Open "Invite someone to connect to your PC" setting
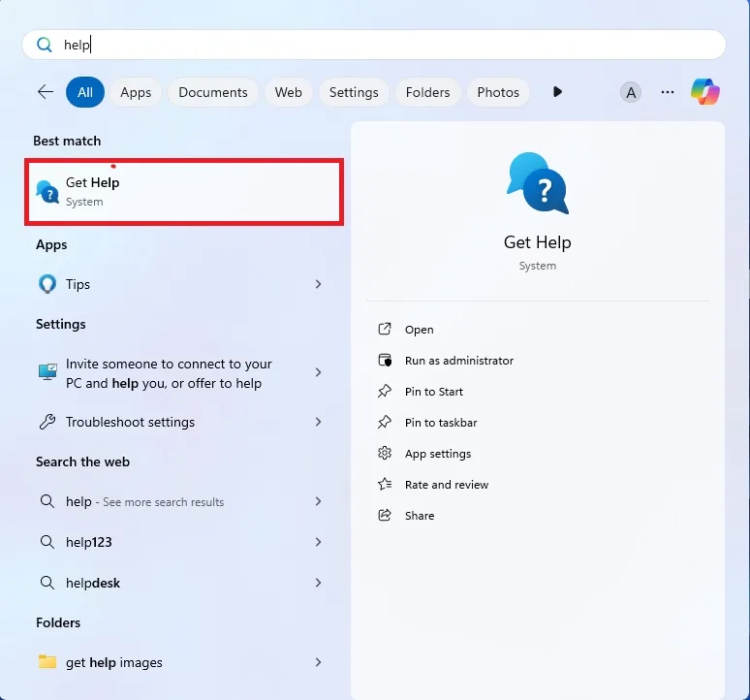Image resolution: width=750 pixels, height=700 pixels. point(179,373)
